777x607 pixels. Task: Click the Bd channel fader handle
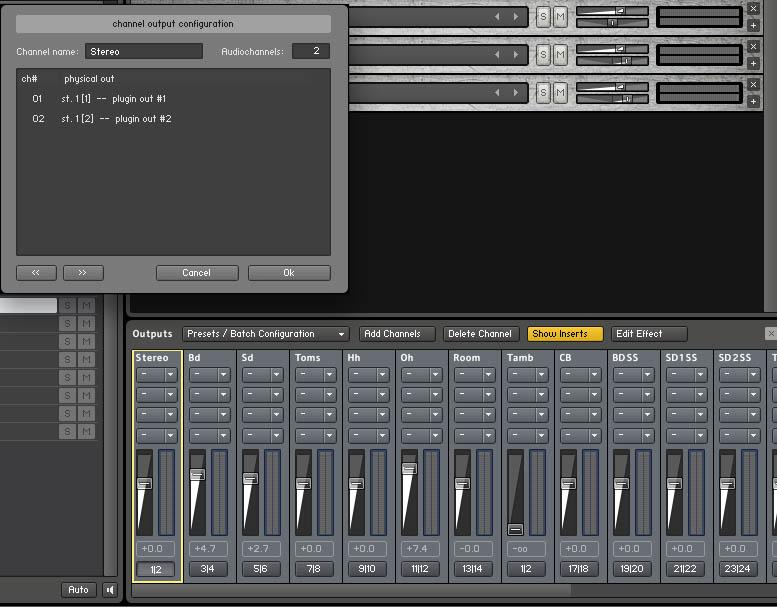(197, 475)
